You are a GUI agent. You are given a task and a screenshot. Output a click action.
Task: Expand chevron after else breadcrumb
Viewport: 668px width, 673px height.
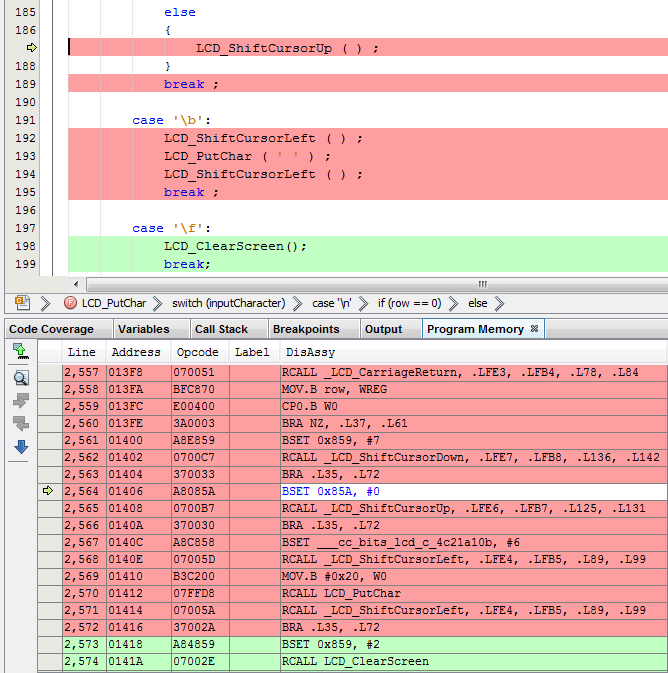click(x=499, y=303)
